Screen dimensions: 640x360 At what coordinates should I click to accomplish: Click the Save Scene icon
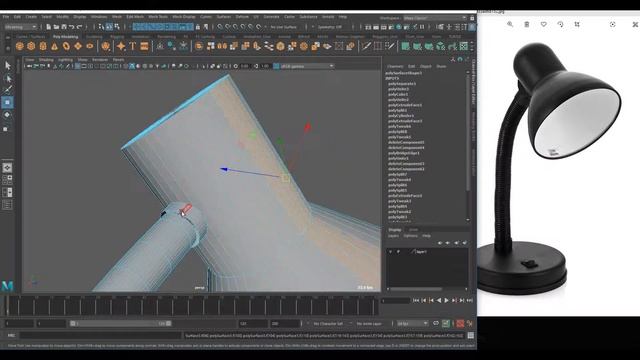pyautogui.click(x=64, y=27)
